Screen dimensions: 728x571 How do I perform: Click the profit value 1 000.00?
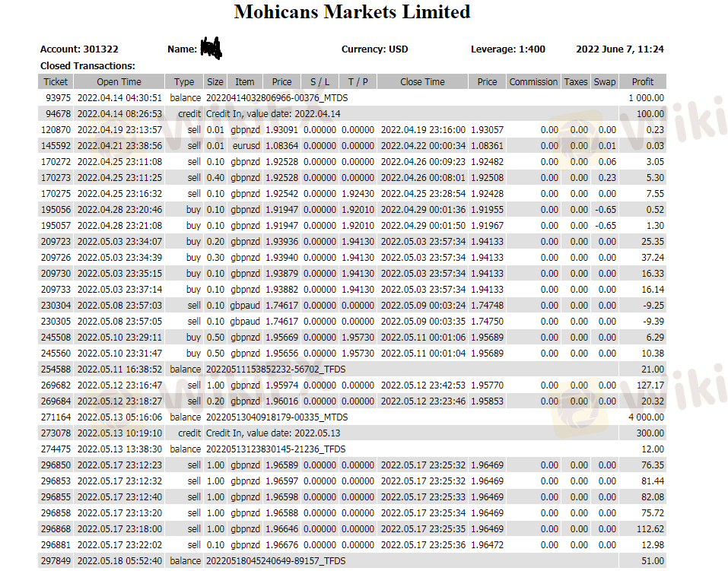(647, 98)
